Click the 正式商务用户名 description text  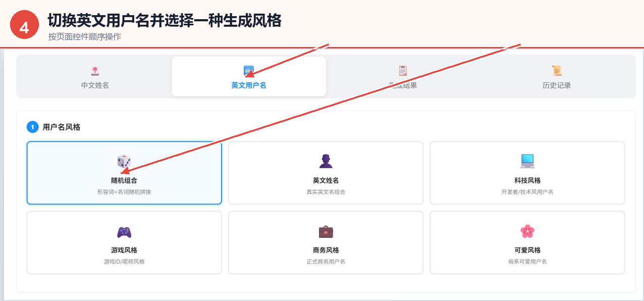(x=326, y=262)
